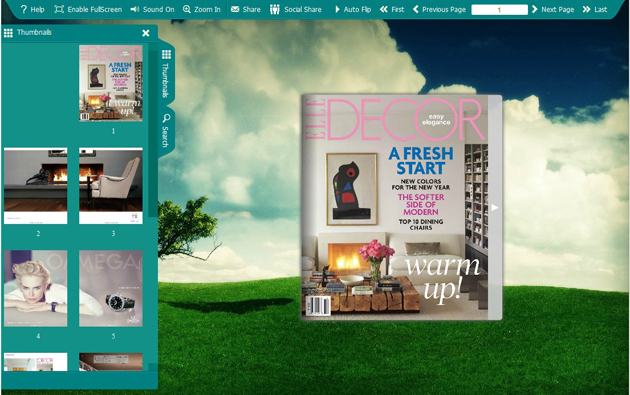Screen dimensions: 630x395
Task: Jump to the Last page
Action: pos(595,9)
